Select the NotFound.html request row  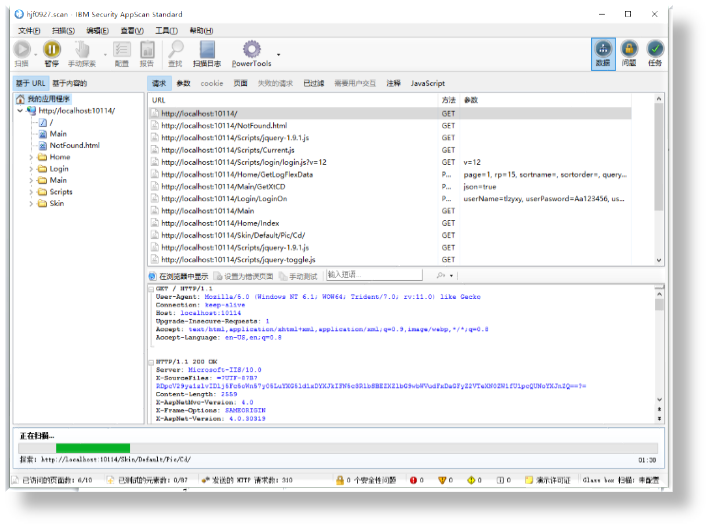tap(390, 126)
